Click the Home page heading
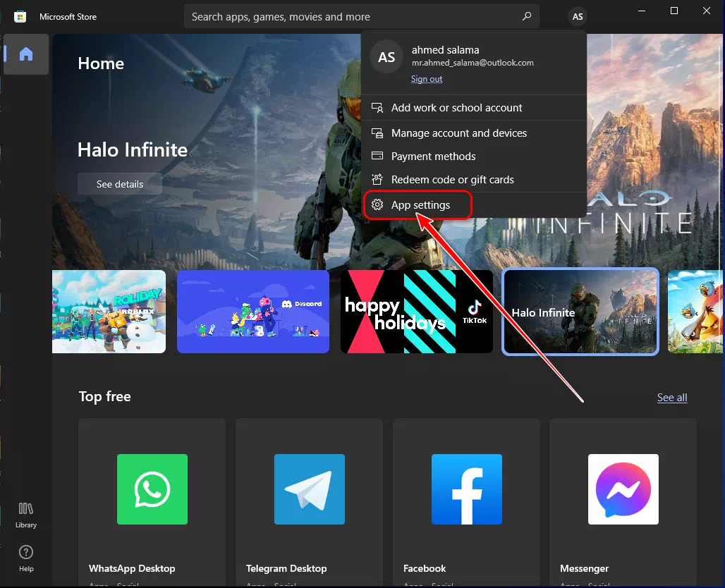 coord(101,63)
